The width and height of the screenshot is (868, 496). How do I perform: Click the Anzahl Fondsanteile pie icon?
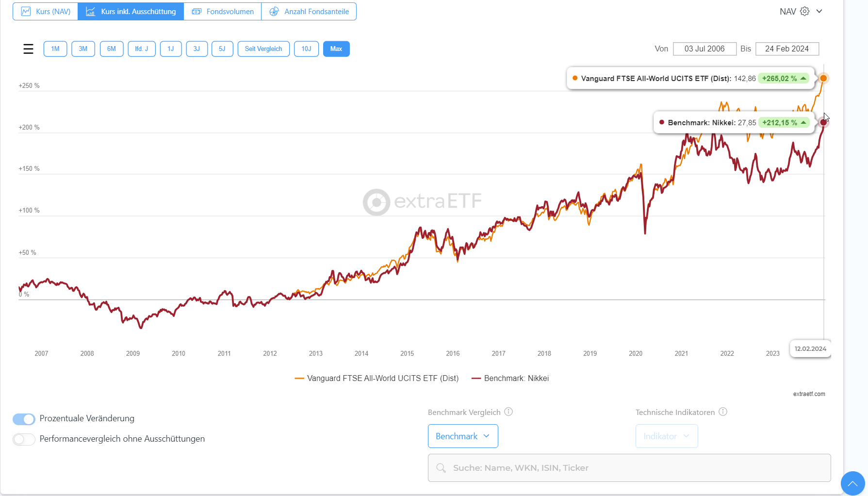[x=274, y=11]
